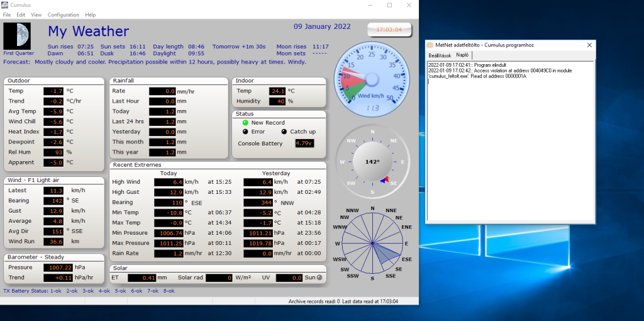Image resolution: width=644 pixels, height=321 pixels.
Task: Click the outdoor Temp value field
Action: pyautogui.click(x=53, y=91)
